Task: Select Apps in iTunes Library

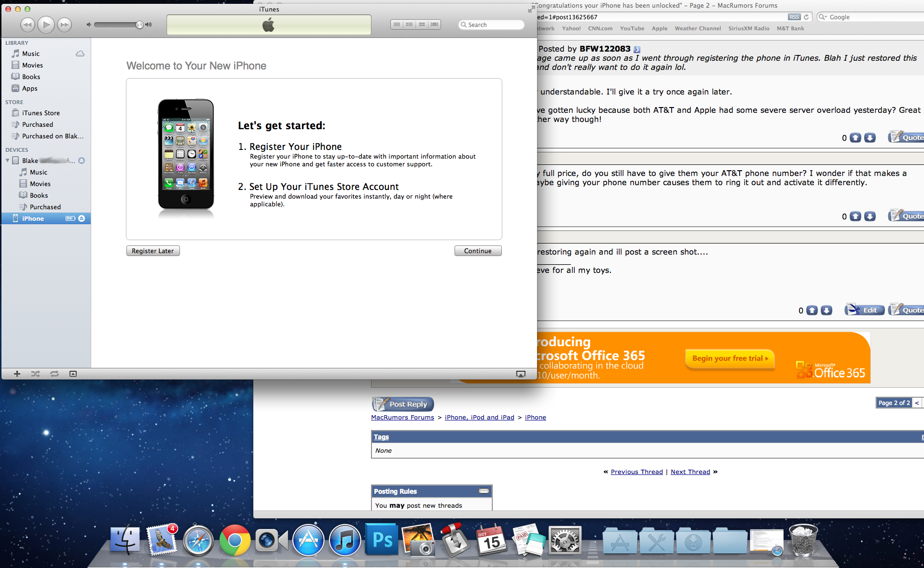Action: tap(46, 88)
